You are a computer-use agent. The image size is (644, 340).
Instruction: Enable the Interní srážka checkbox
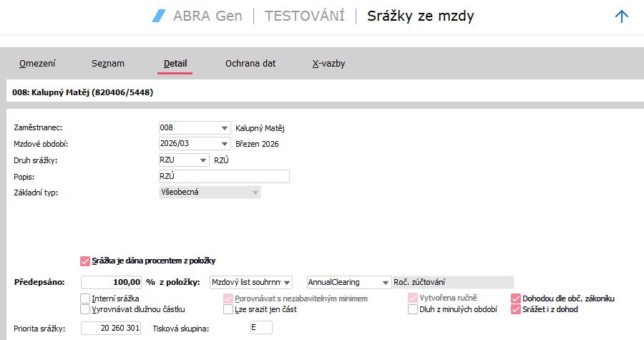[85, 298]
